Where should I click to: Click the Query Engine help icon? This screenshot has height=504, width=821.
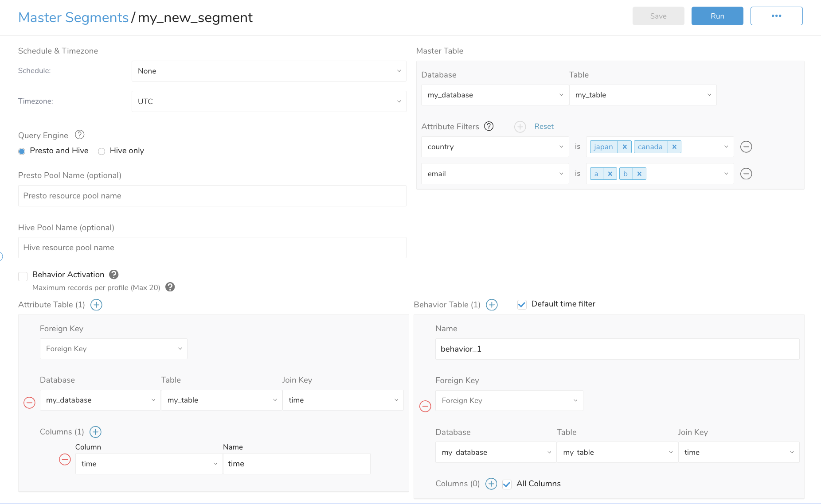80,135
